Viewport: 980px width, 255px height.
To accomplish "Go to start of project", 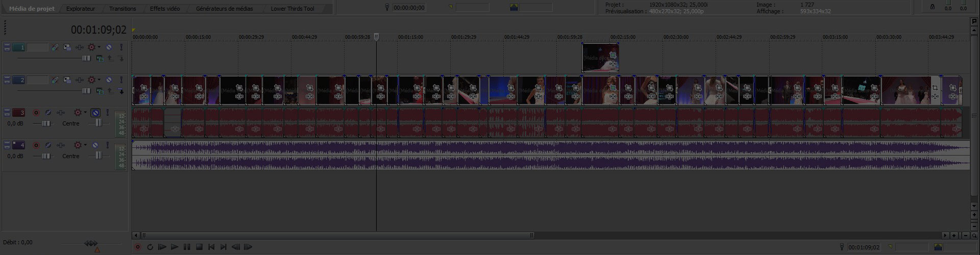I will pos(211,247).
